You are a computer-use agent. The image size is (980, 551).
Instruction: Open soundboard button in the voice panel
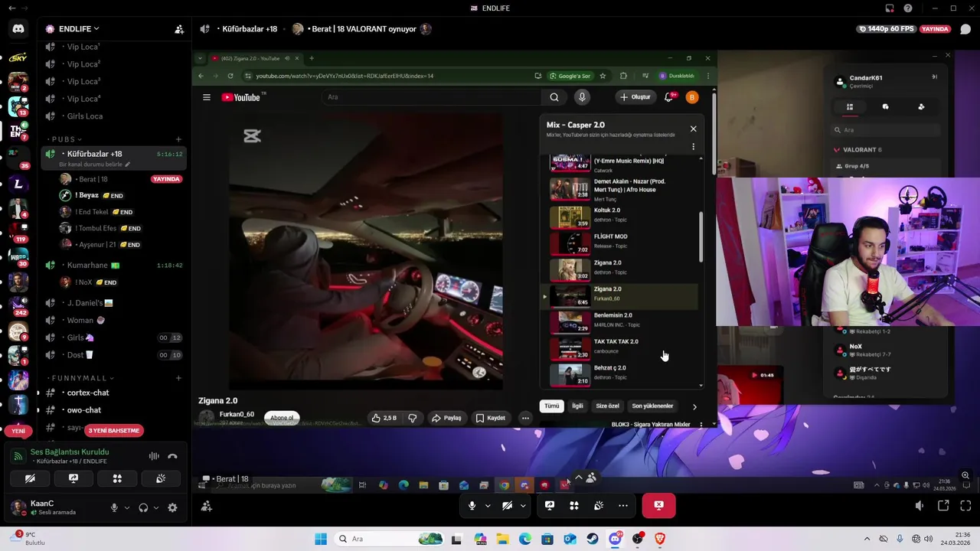(x=161, y=478)
